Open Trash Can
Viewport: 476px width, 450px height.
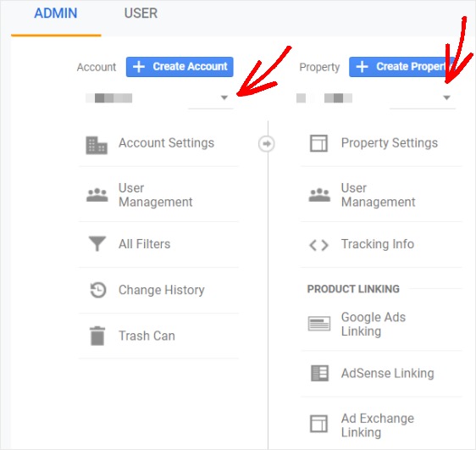click(x=147, y=336)
